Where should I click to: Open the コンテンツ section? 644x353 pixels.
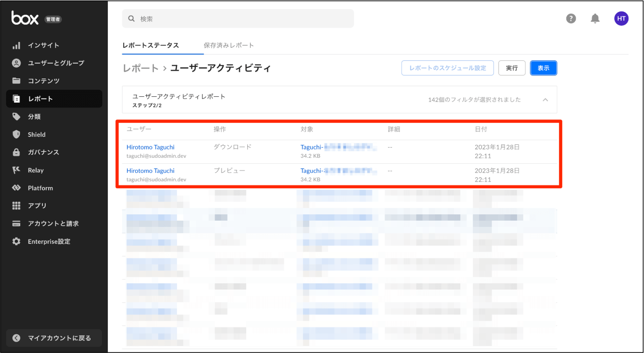click(x=46, y=81)
